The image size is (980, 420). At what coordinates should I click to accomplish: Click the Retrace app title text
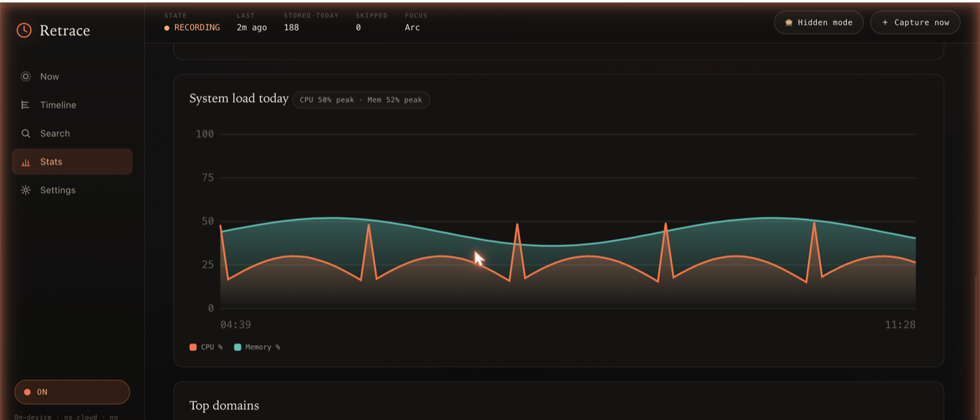(65, 30)
